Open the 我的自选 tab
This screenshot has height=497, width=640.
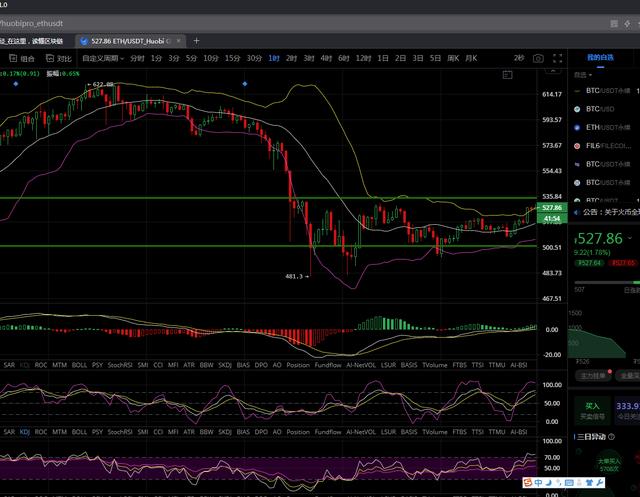click(x=600, y=58)
